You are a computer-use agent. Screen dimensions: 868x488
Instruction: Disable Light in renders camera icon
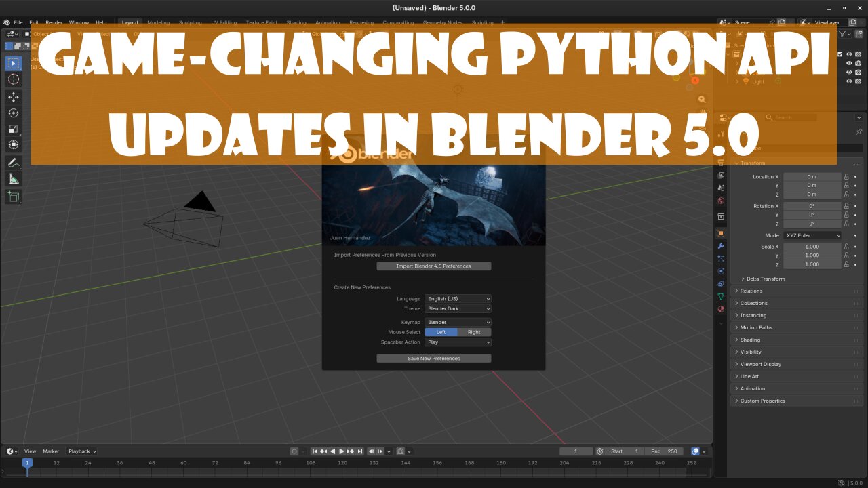pyautogui.click(x=859, y=81)
